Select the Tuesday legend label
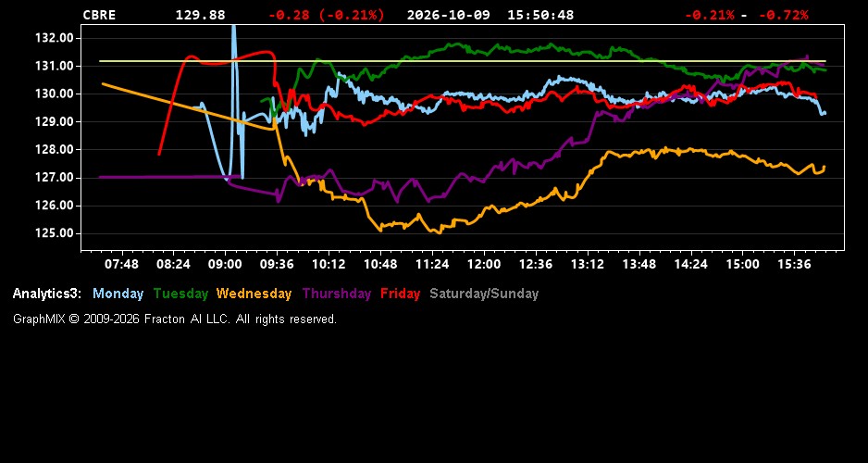 (180, 294)
